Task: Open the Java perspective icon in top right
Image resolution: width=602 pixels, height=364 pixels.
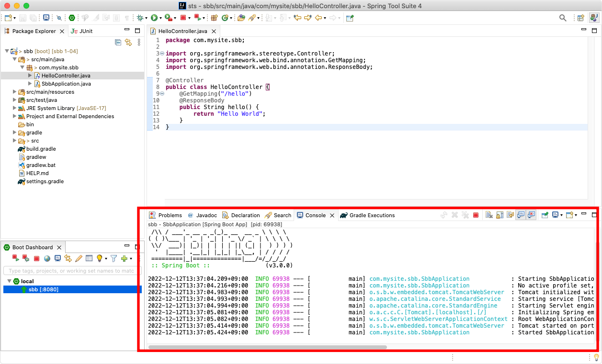Action: click(594, 18)
